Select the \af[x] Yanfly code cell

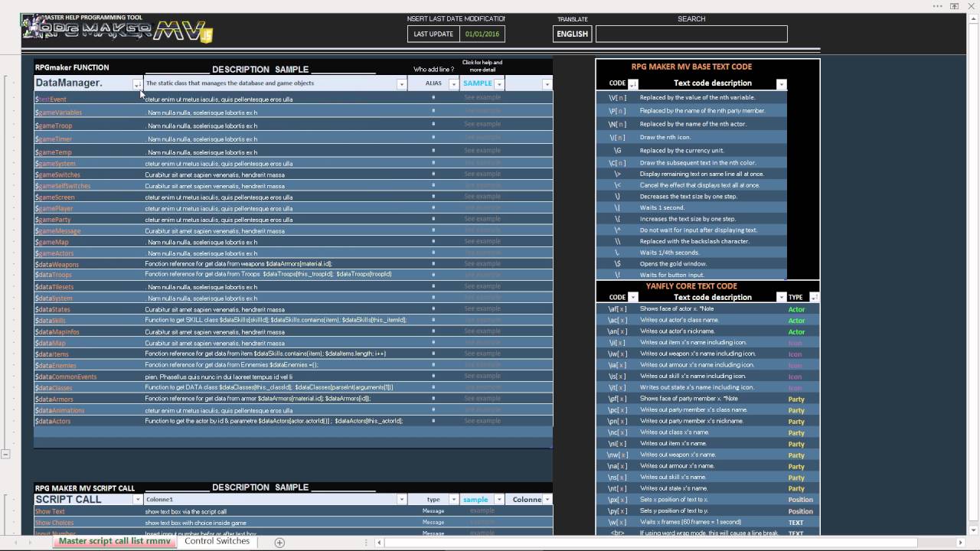click(617, 309)
